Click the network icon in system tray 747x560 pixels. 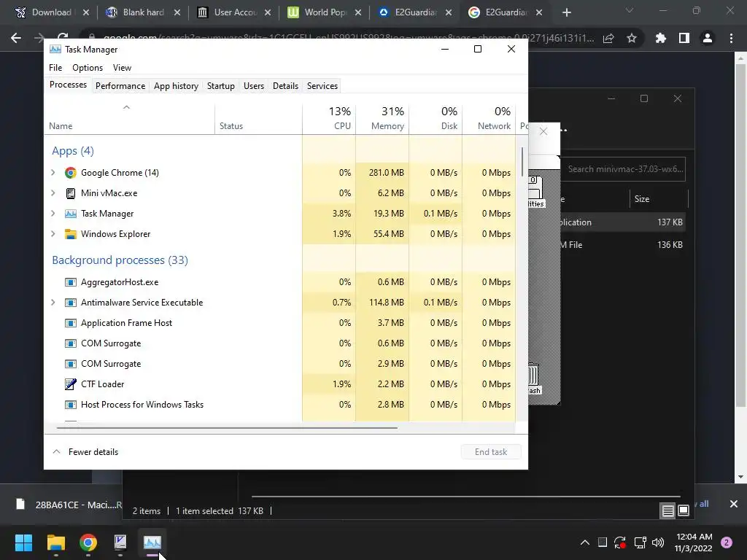(640, 542)
